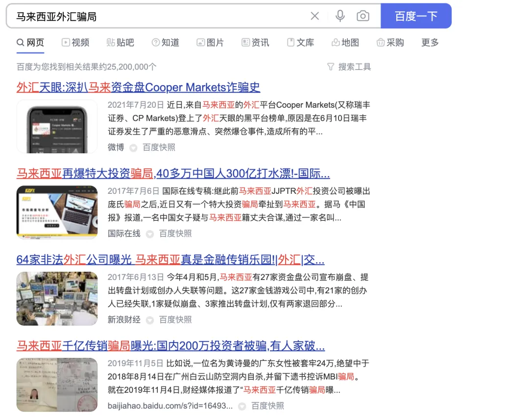Open the 马来西亚再爆特大投资骗局 result link
This screenshot has width=529, height=420.
[173, 174]
